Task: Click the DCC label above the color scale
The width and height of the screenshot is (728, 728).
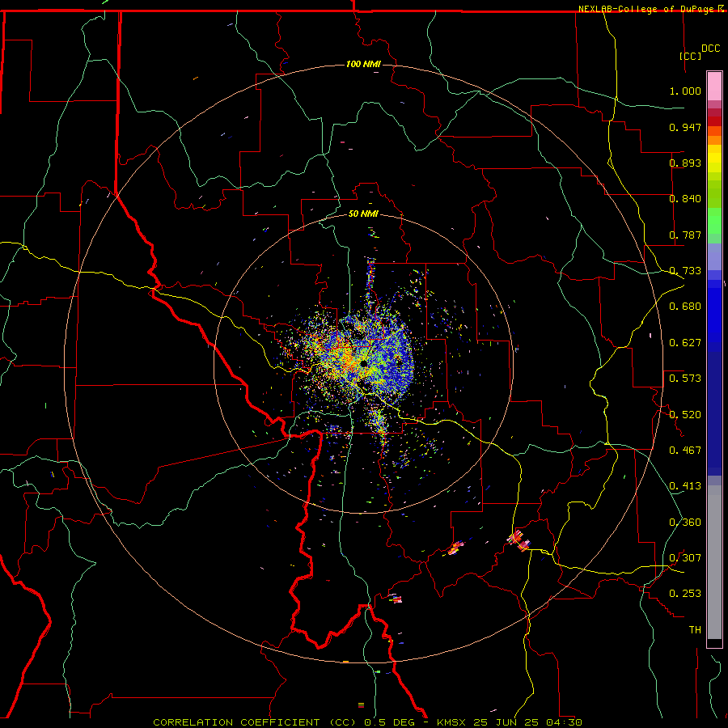Action: pos(711,49)
